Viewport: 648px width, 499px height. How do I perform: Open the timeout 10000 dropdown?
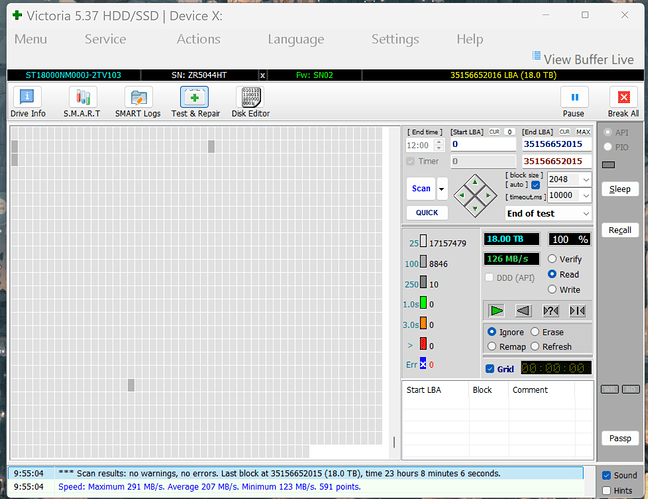pyautogui.click(x=586, y=196)
